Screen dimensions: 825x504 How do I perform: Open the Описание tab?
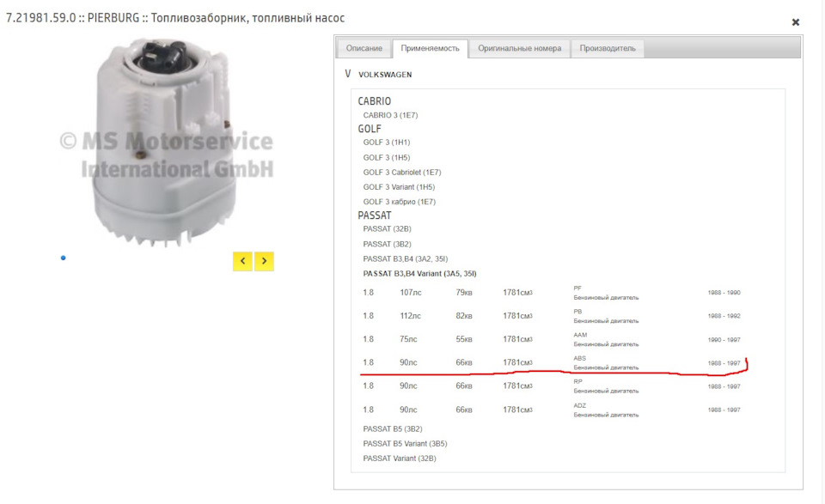coord(364,48)
